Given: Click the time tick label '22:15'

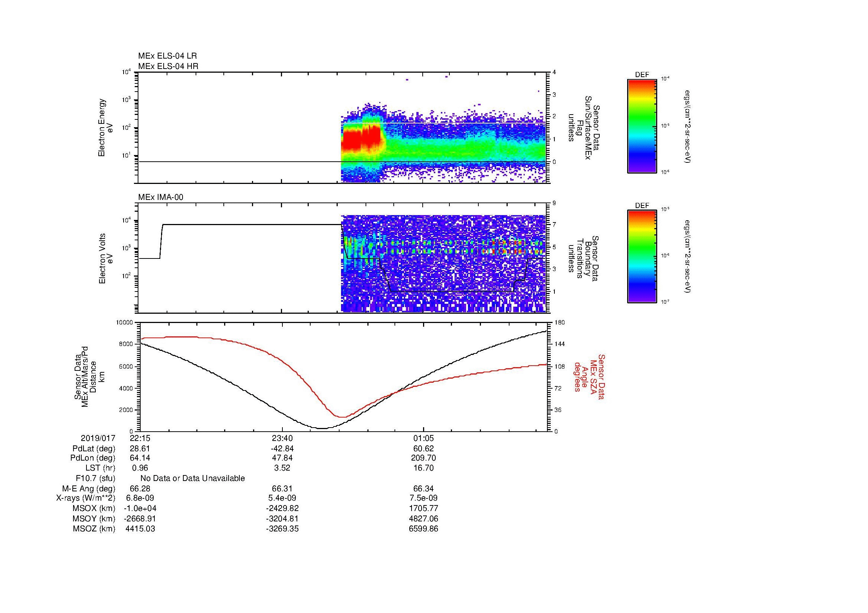Looking at the screenshot, I should point(140,438).
